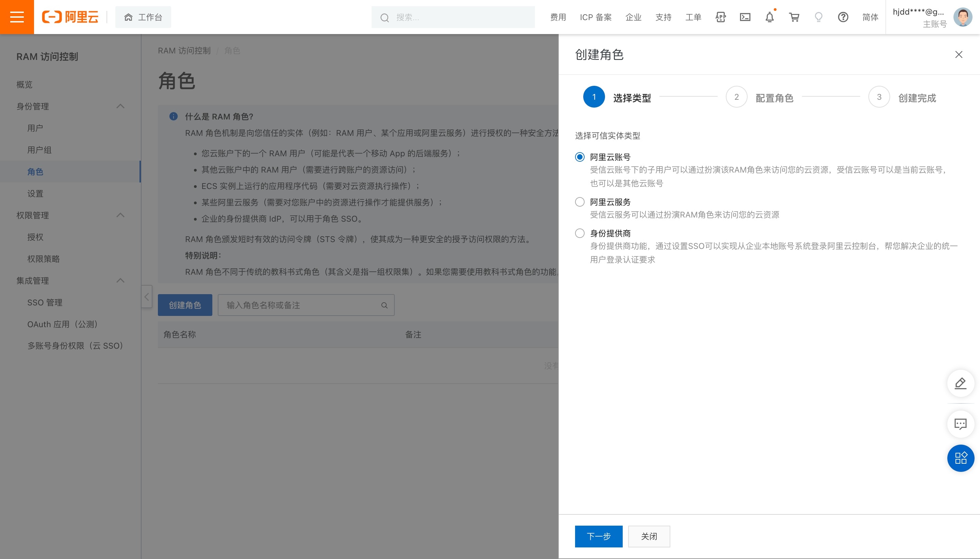This screenshot has width=980, height=559.
Task: Click the home icon in 工作台 button
Action: (129, 17)
